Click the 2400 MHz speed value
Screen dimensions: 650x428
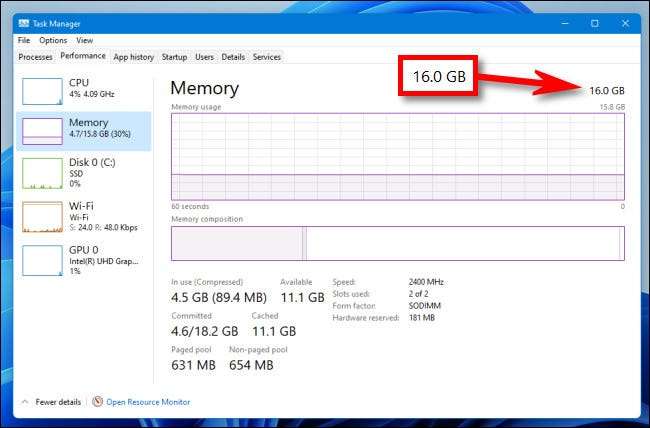(426, 282)
